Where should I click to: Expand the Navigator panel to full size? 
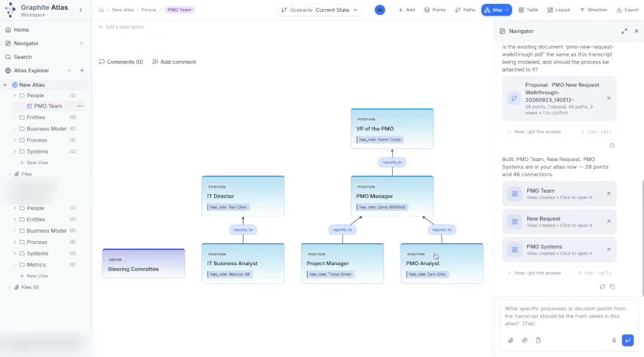pos(624,31)
